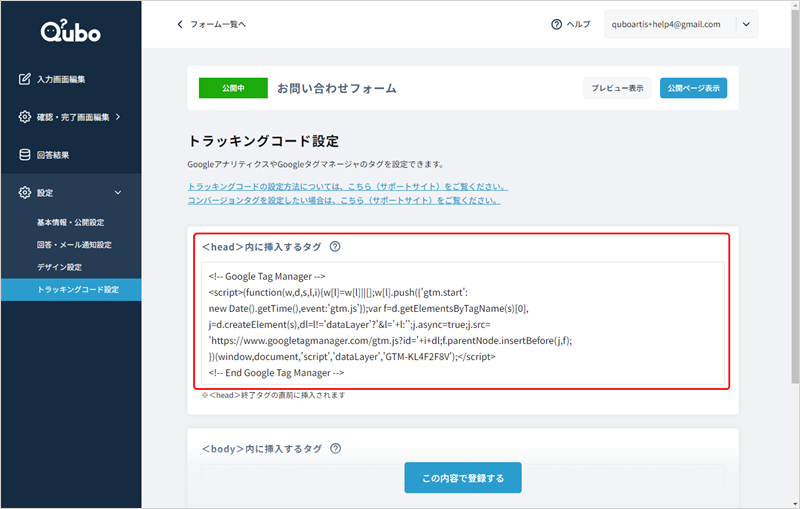Viewport: 800px width, 509px height.
Task: Open the account email dropdown
Action: [x=748, y=24]
